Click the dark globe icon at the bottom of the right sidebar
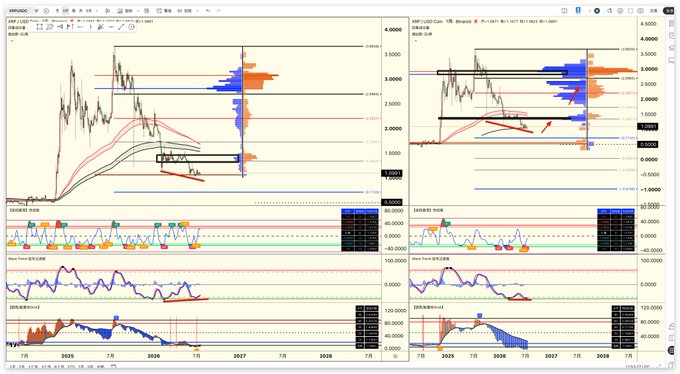The image size is (680, 374). [x=671, y=350]
